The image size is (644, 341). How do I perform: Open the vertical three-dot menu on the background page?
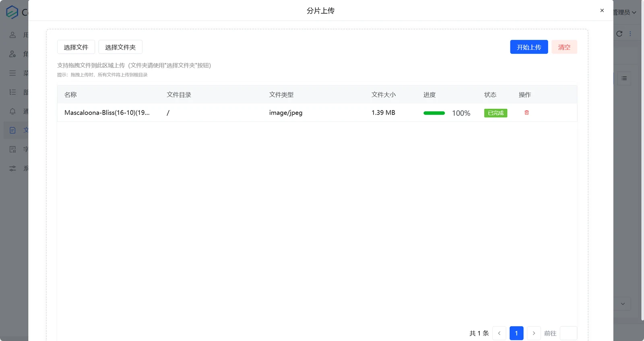pos(630,34)
